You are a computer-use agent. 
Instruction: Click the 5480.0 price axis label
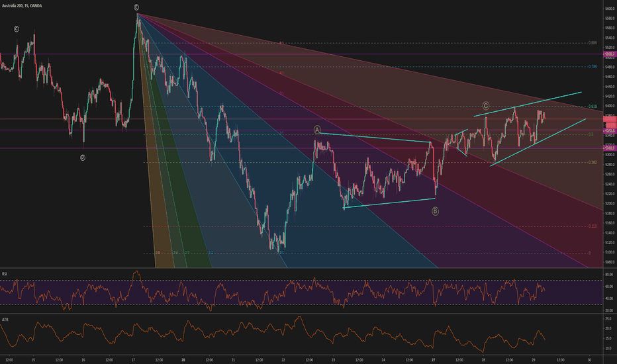tap(610, 67)
